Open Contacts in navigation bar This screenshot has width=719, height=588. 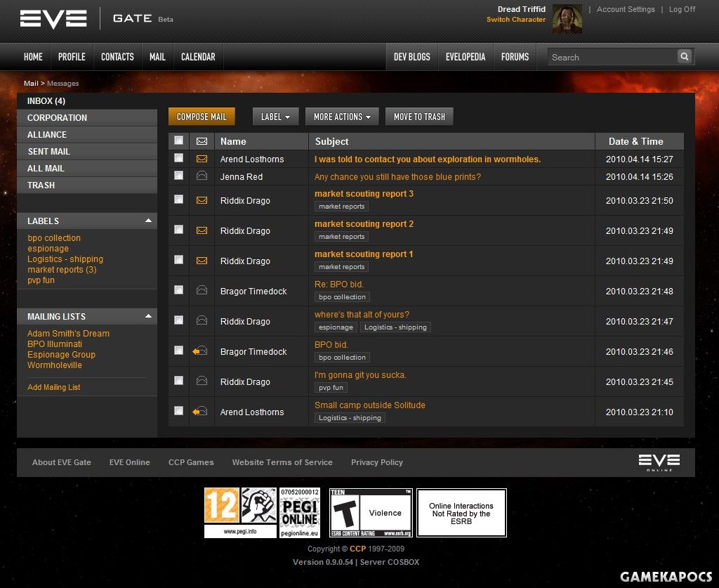click(117, 57)
